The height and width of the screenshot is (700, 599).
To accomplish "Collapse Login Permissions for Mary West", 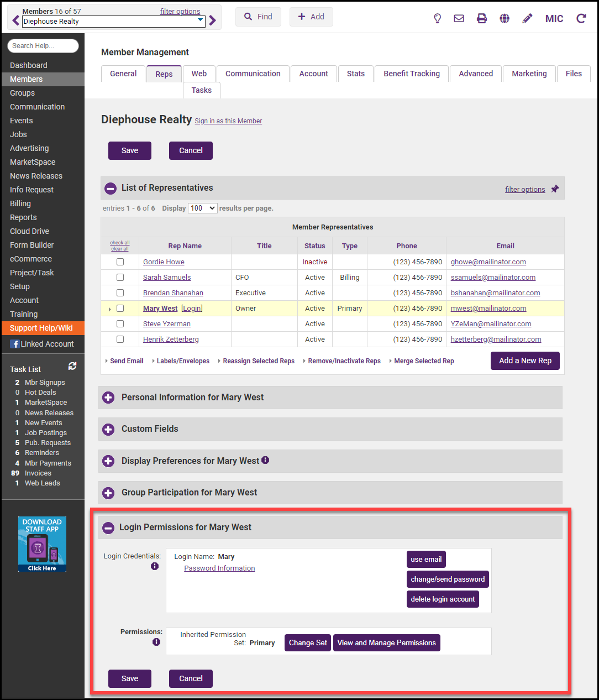I will 108,527.
